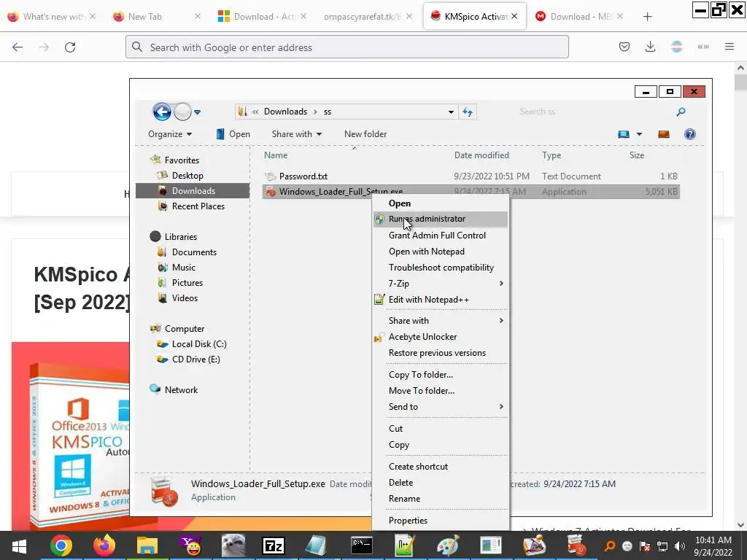Click the change view icon
The width and height of the screenshot is (747, 560).
click(x=624, y=134)
